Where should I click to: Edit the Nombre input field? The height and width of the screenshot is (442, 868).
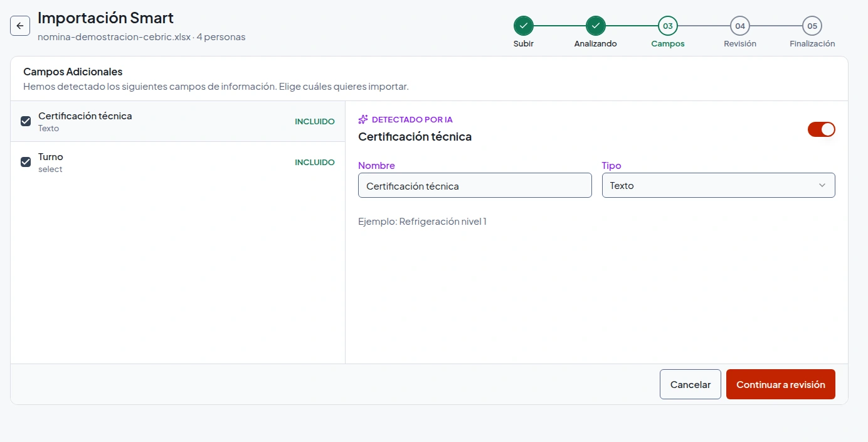[475, 185]
